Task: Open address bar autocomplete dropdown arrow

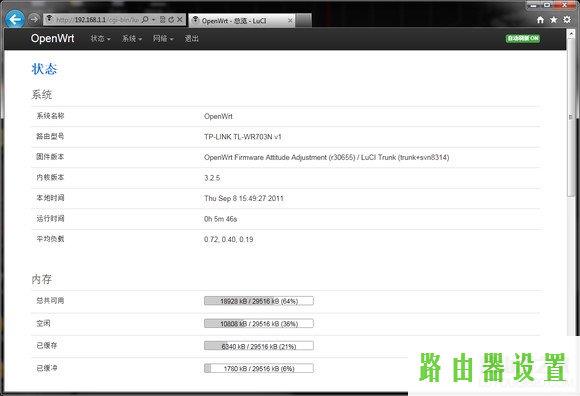Action: pyautogui.click(x=154, y=20)
